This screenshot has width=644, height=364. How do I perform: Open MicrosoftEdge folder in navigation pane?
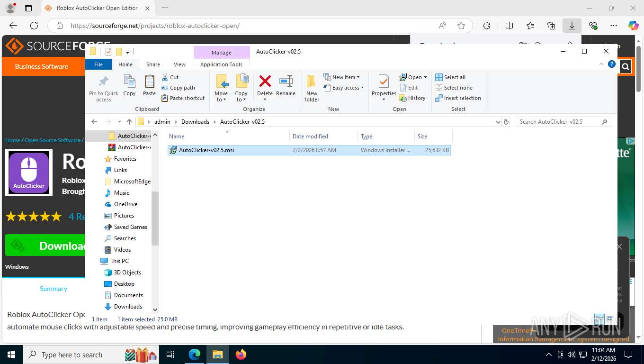[x=132, y=182]
